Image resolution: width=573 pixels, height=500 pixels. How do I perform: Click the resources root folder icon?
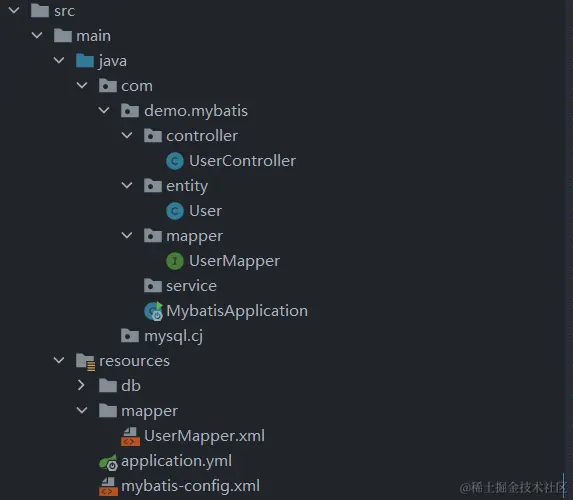pos(86,362)
